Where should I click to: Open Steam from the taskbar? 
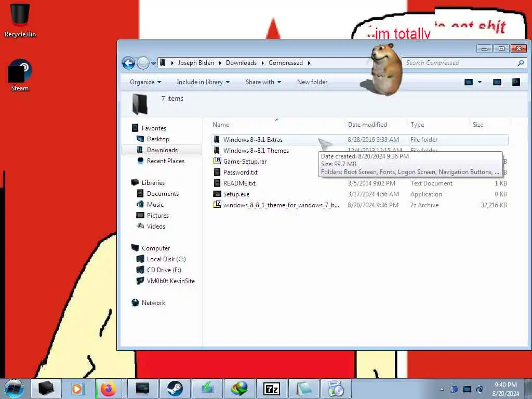(175, 389)
